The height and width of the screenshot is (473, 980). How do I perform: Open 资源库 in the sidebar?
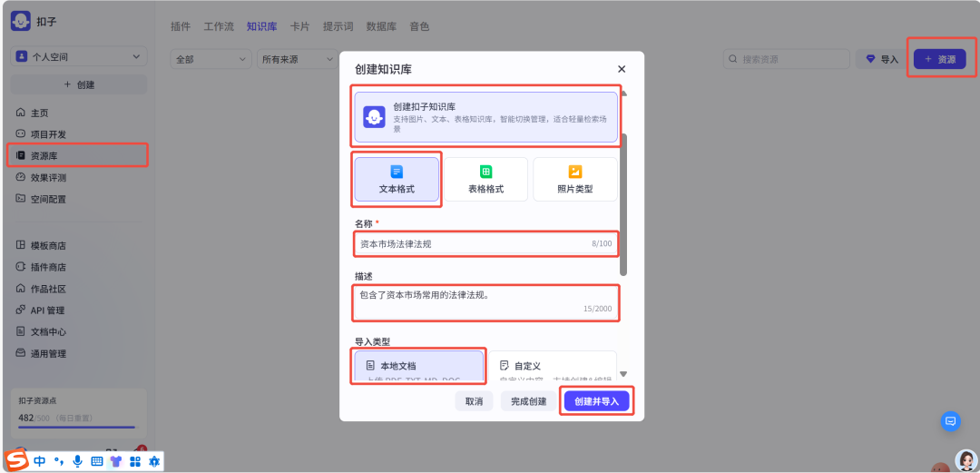tap(79, 155)
